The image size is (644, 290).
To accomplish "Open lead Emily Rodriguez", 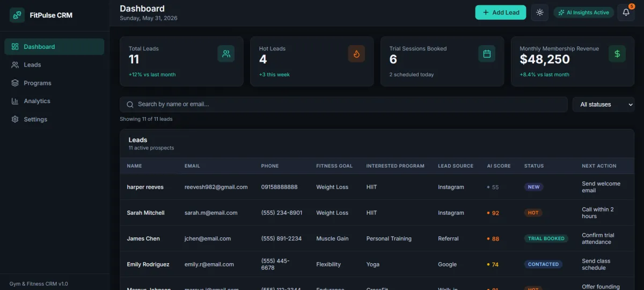I will coord(148,265).
